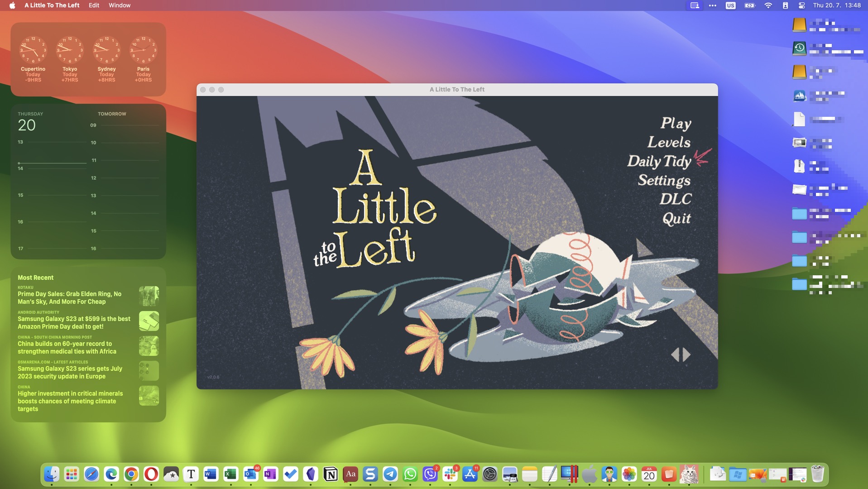The image size is (868, 489).
Task: Open Dictionary app in the Dock
Action: [x=350, y=474]
